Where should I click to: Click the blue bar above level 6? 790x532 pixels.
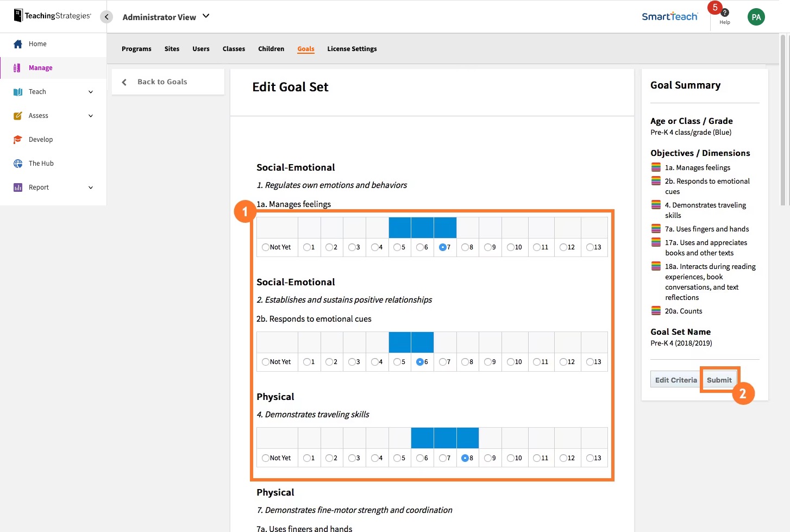tap(422, 342)
